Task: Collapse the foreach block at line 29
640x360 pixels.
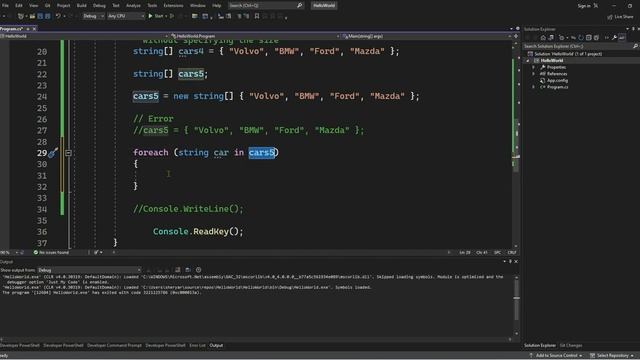Action: (68, 153)
